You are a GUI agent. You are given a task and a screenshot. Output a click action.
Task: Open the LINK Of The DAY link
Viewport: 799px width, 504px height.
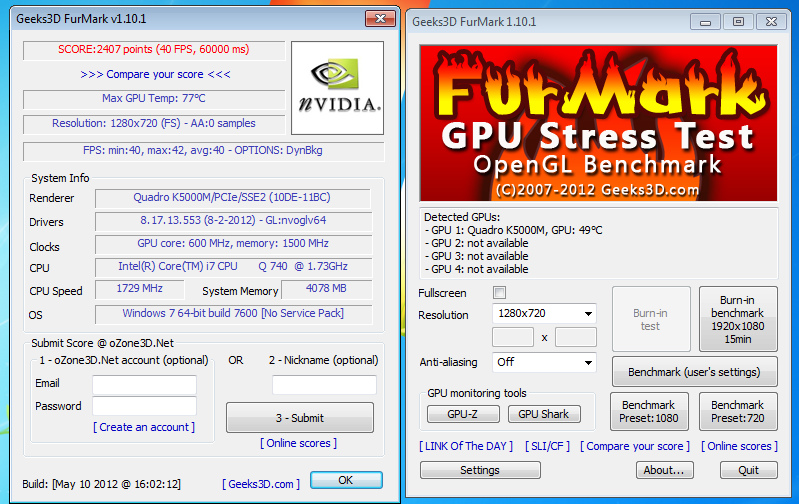pyautogui.click(x=466, y=446)
